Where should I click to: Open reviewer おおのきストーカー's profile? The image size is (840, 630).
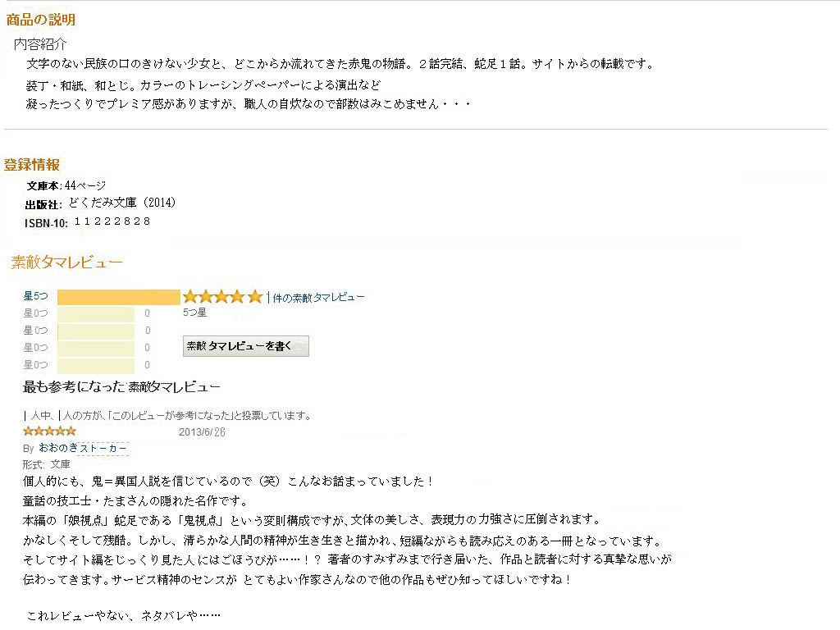[83, 448]
